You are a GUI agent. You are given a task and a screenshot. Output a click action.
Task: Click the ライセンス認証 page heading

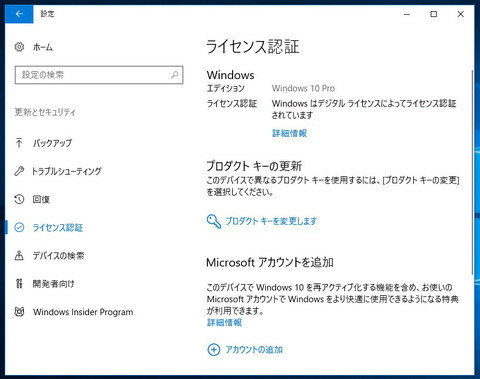253,46
